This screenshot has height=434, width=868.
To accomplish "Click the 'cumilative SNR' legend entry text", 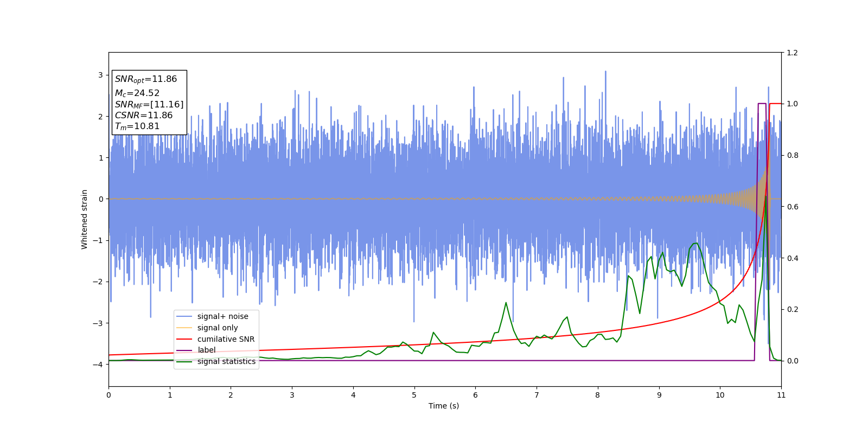I will click(x=226, y=339).
